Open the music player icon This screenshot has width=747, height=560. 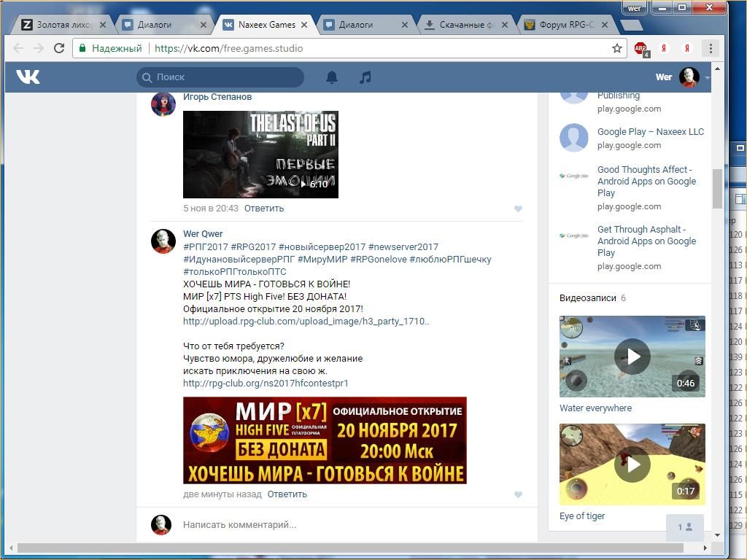[x=365, y=77]
